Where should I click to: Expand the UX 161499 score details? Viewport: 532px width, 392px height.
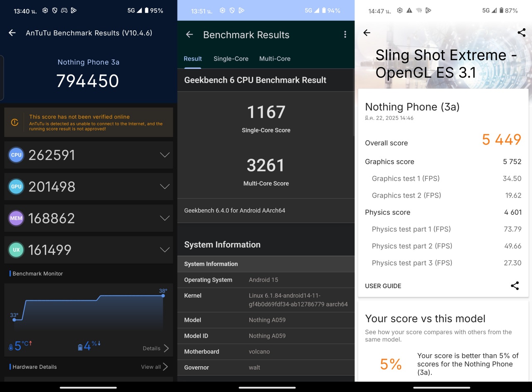(x=165, y=250)
